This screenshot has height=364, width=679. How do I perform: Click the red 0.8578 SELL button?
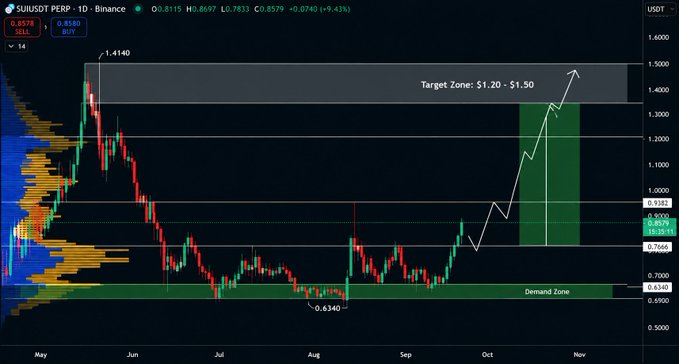coord(23,27)
